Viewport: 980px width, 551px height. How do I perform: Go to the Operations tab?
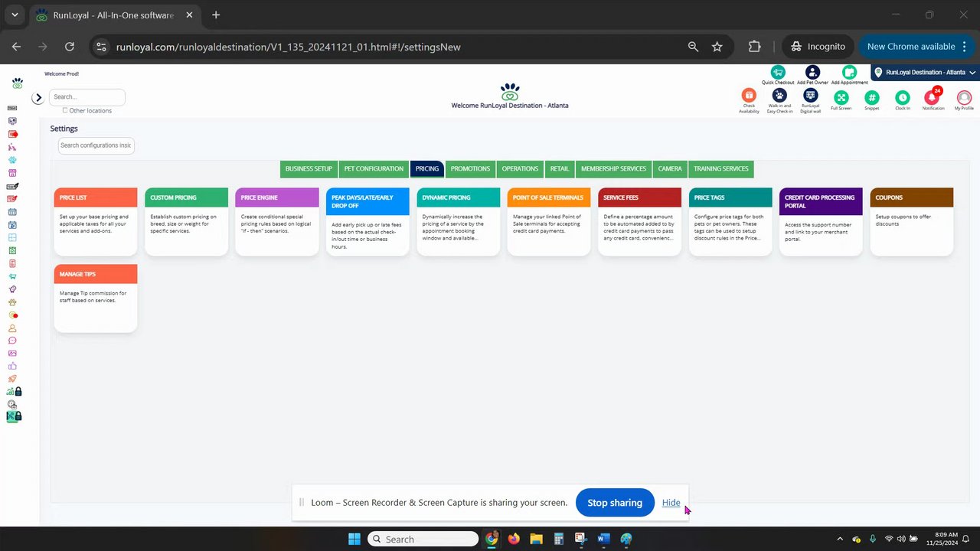click(520, 168)
